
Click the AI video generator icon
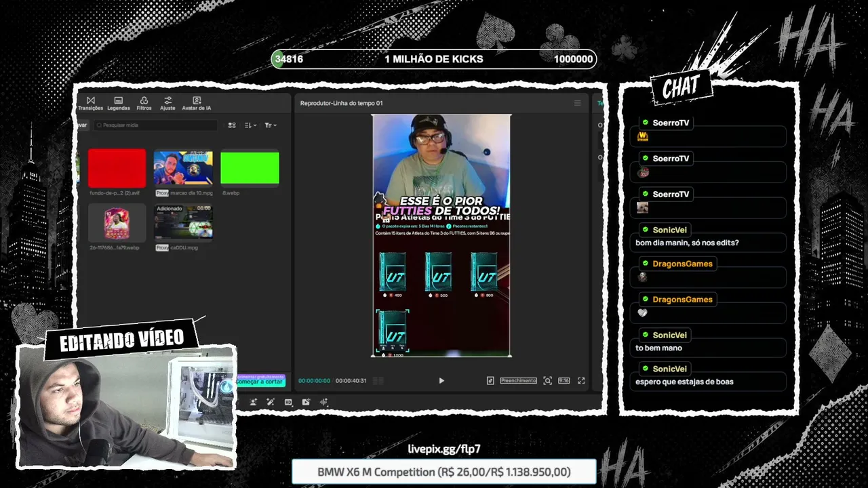pyautogui.click(x=306, y=402)
